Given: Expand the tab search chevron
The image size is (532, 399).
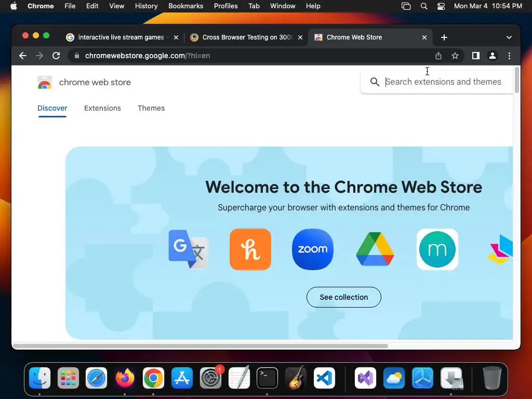Looking at the screenshot, I should tap(509, 37).
